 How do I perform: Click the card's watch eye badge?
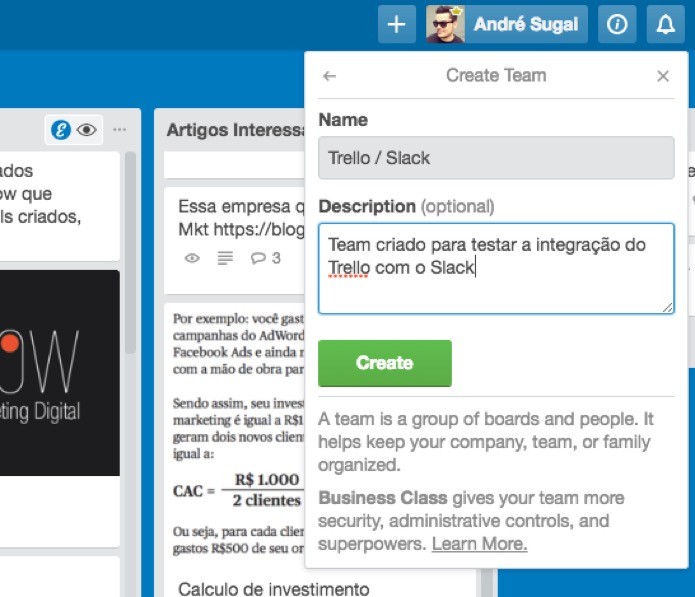[x=192, y=258]
